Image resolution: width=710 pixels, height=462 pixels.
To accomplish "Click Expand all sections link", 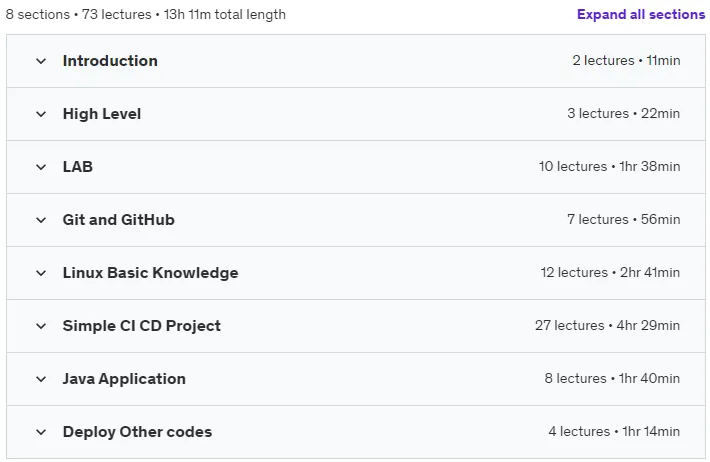I will (641, 14).
